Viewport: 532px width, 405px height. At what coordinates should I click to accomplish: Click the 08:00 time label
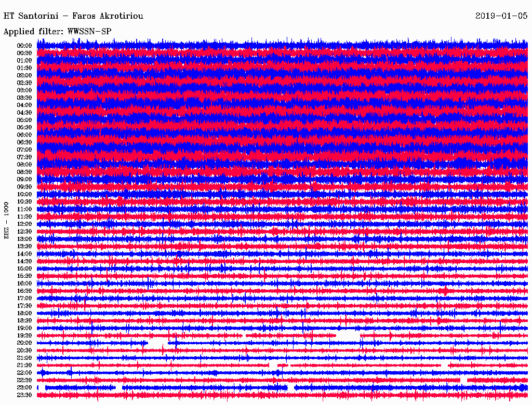[24, 165]
